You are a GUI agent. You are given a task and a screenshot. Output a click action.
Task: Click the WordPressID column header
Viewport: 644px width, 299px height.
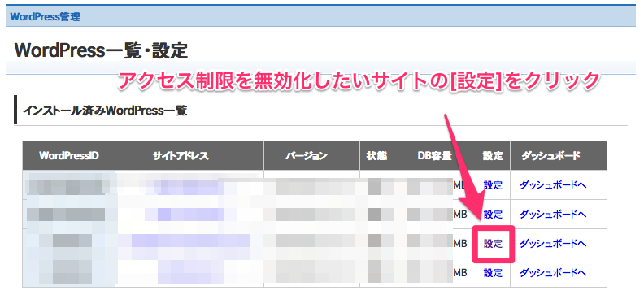[69, 156]
